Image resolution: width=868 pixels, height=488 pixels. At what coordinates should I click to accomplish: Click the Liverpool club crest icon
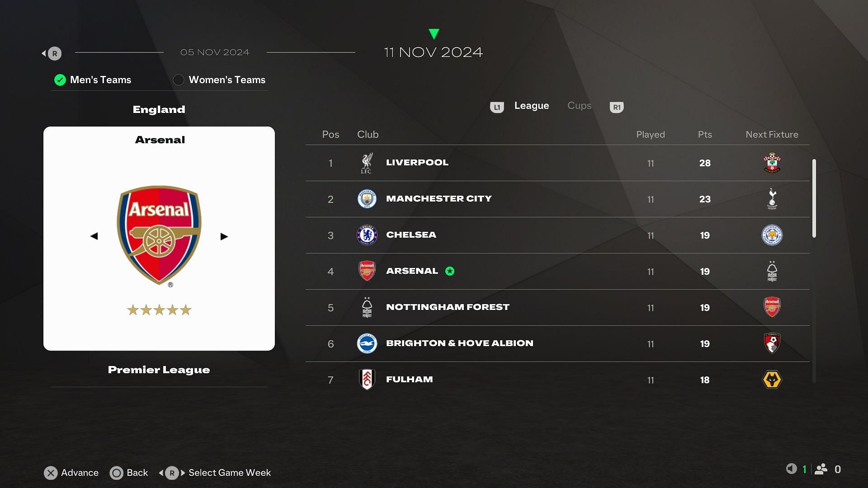tap(366, 163)
